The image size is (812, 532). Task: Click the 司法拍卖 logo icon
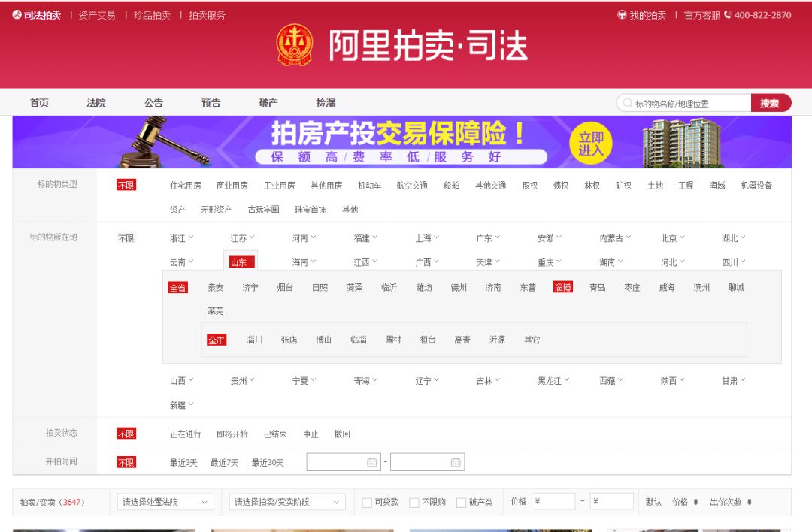17,15
